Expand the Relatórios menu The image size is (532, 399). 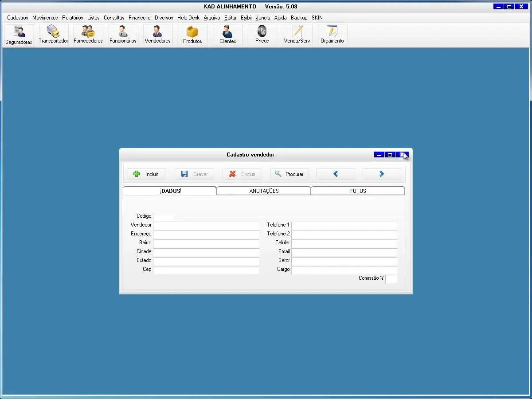[72, 18]
